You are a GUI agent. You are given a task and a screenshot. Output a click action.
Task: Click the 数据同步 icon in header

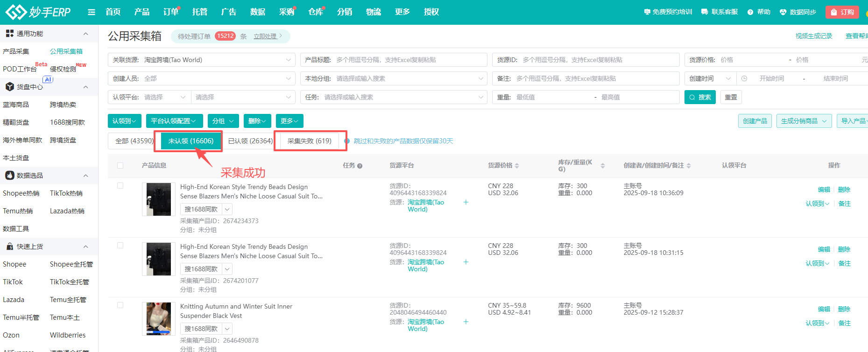click(x=783, y=12)
